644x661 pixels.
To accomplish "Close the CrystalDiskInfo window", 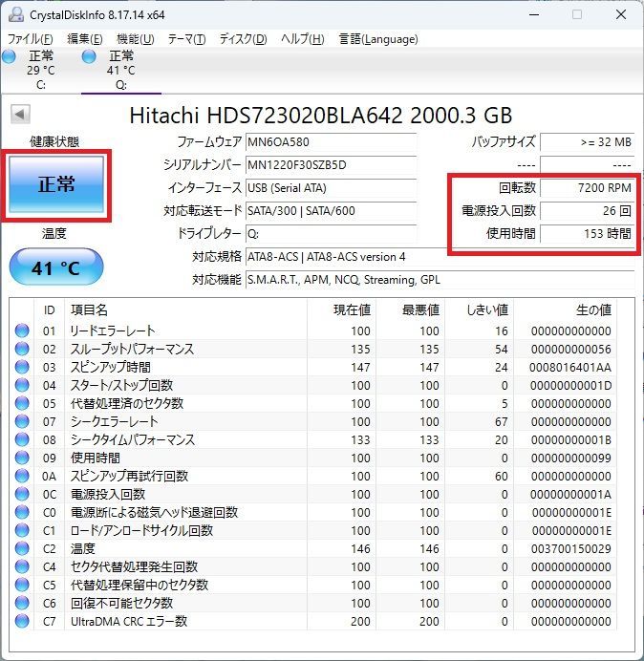I will click(x=621, y=14).
